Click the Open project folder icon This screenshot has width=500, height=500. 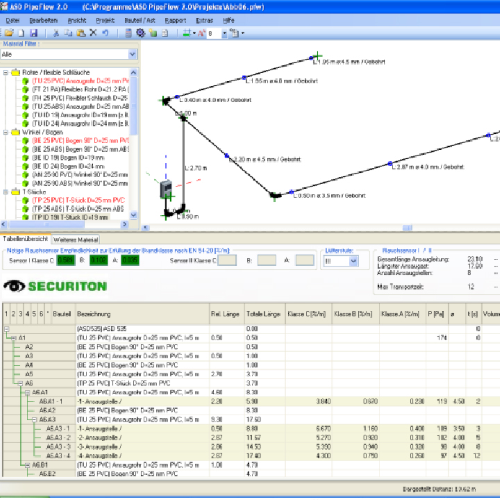point(9,33)
